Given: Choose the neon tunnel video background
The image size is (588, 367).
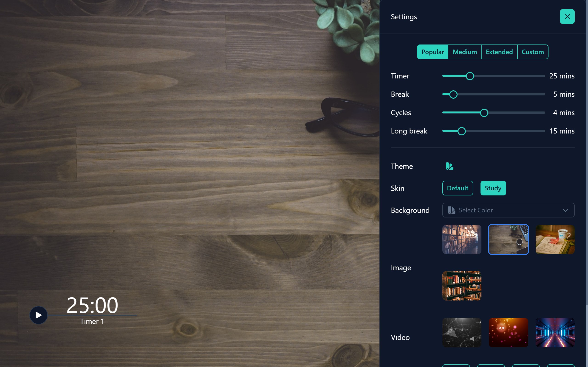Looking at the screenshot, I should tap(555, 332).
